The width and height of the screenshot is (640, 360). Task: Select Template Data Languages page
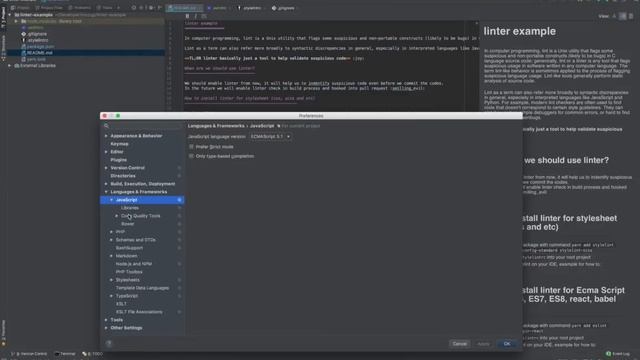pyautogui.click(x=142, y=288)
